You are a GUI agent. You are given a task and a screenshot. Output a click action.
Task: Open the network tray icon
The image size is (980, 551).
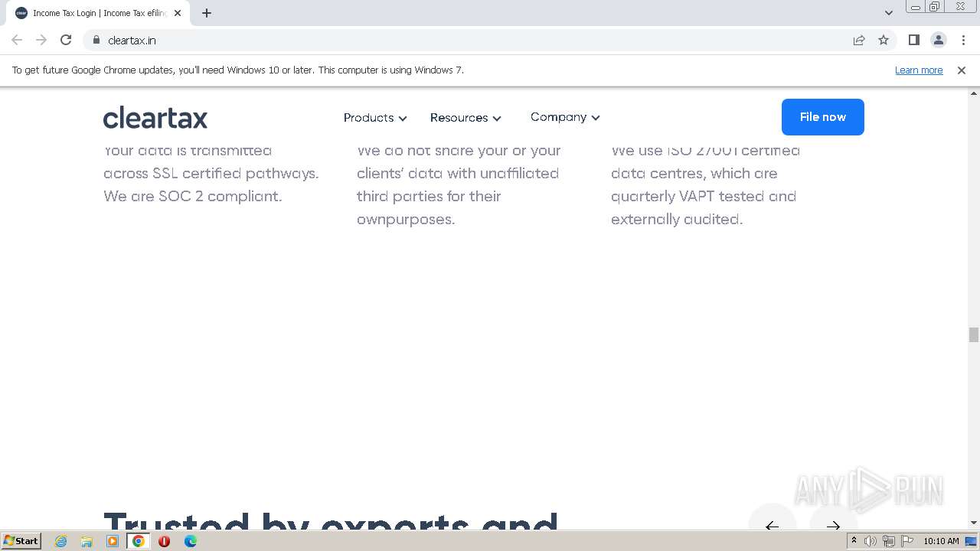pos(888,541)
